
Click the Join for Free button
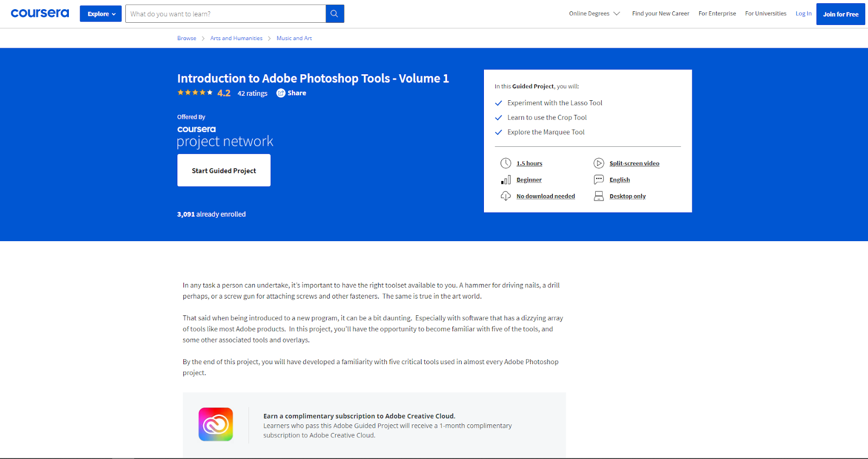tap(841, 14)
